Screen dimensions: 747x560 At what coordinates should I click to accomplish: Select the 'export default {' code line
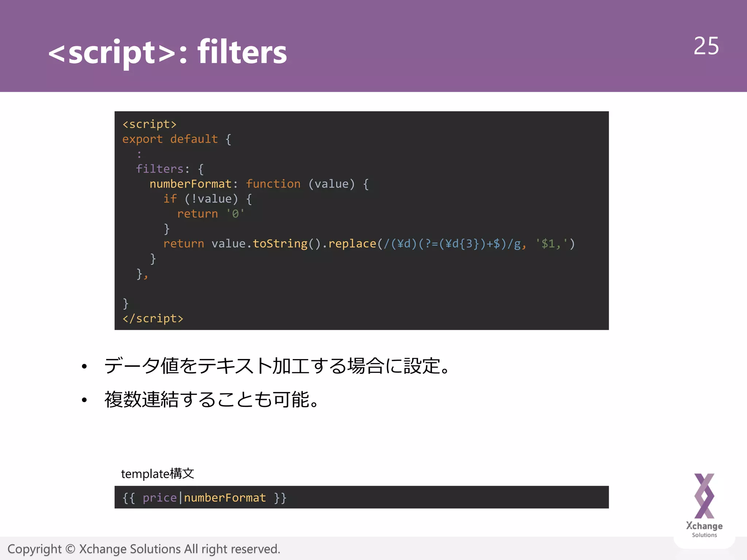tap(177, 139)
